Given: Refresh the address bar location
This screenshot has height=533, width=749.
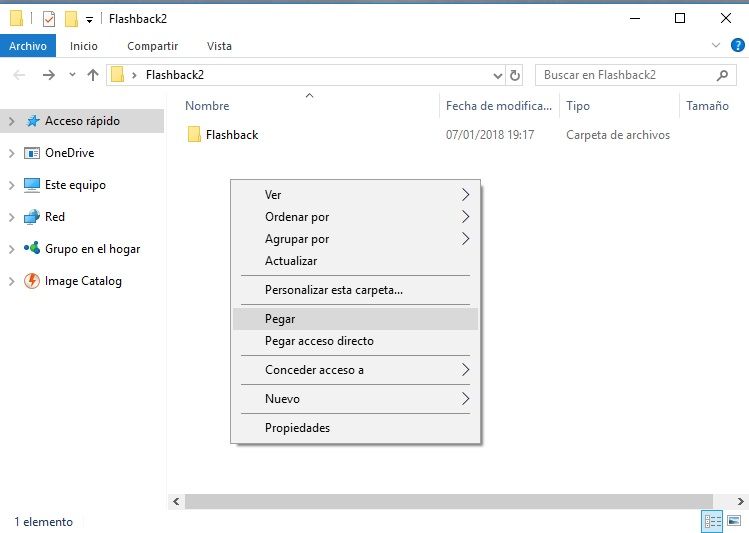Looking at the screenshot, I should (x=515, y=75).
